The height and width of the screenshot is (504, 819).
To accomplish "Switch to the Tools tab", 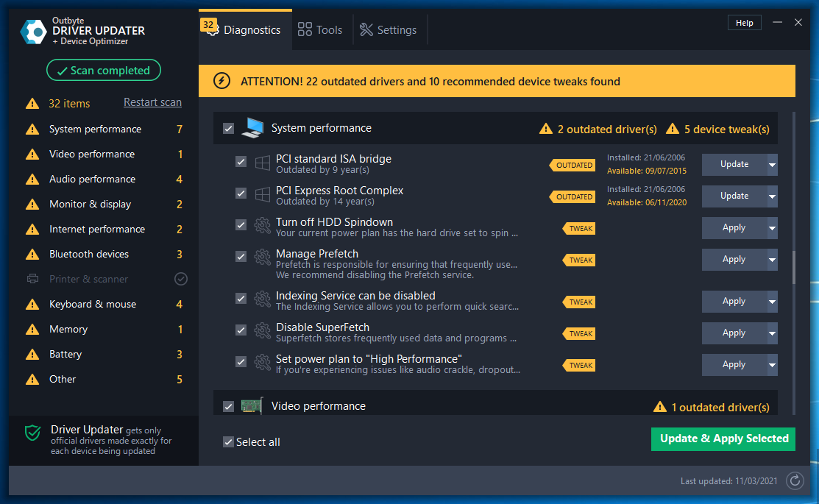I will click(320, 30).
